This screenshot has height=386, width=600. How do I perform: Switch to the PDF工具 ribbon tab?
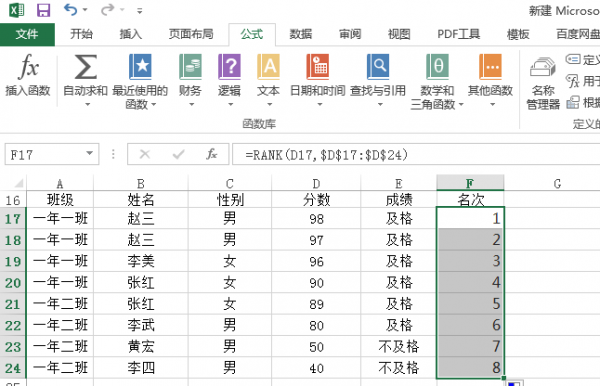[x=459, y=34]
